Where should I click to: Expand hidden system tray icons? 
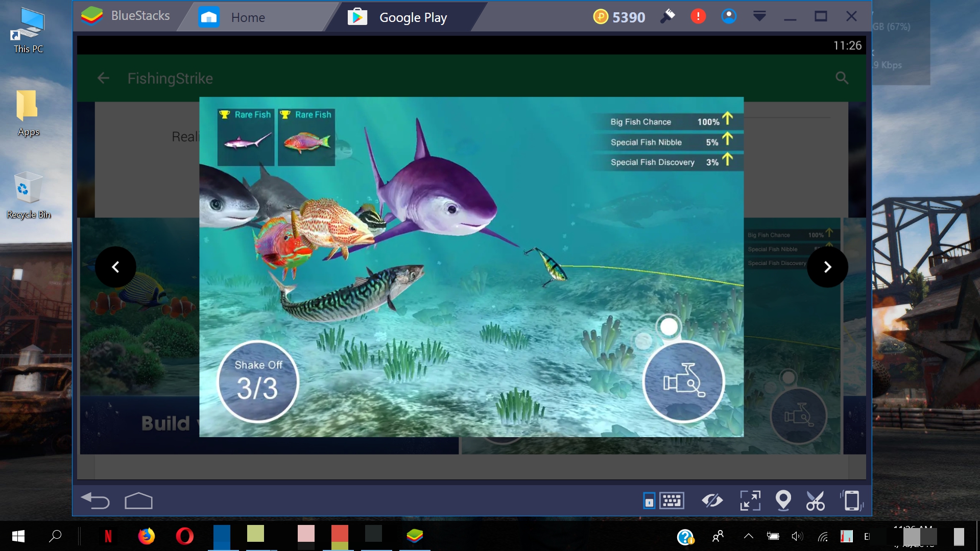point(748,536)
